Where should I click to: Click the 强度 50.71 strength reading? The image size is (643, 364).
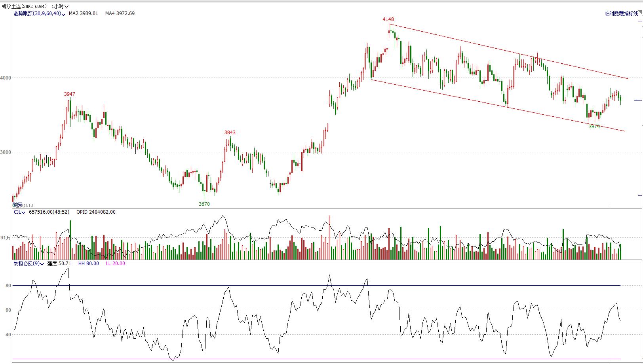pyautogui.click(x=59, y=264)
